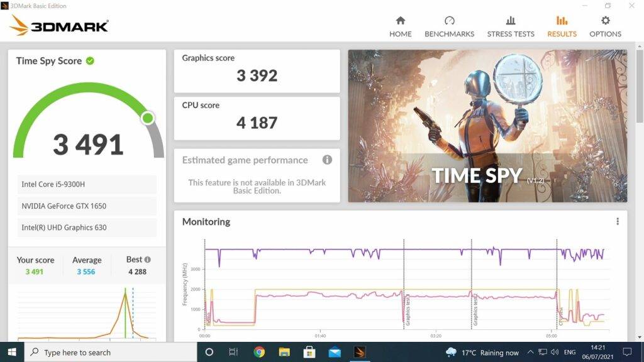Click the network tray icon

543,352
